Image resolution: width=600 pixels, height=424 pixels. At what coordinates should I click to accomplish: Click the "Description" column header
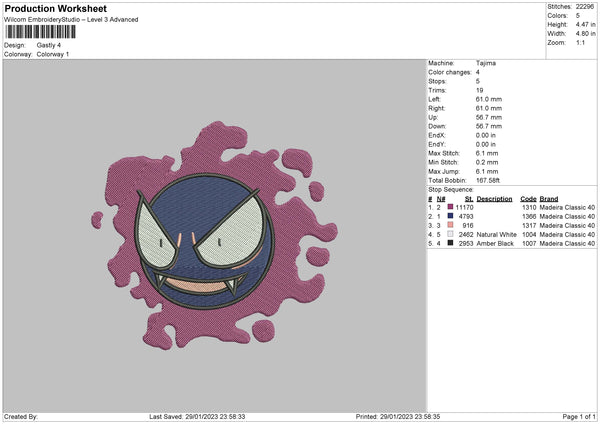pyautogui.click(x=494, y=199)
